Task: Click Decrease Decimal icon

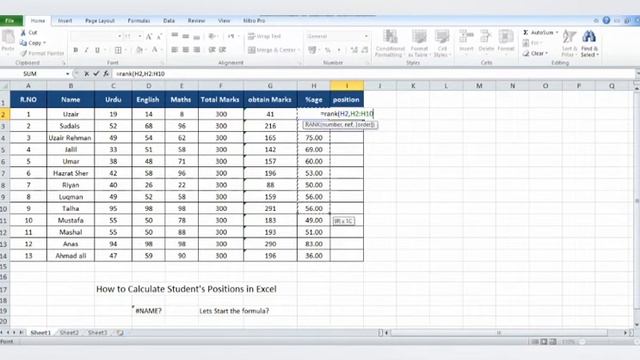Action: tap(364, 50)
